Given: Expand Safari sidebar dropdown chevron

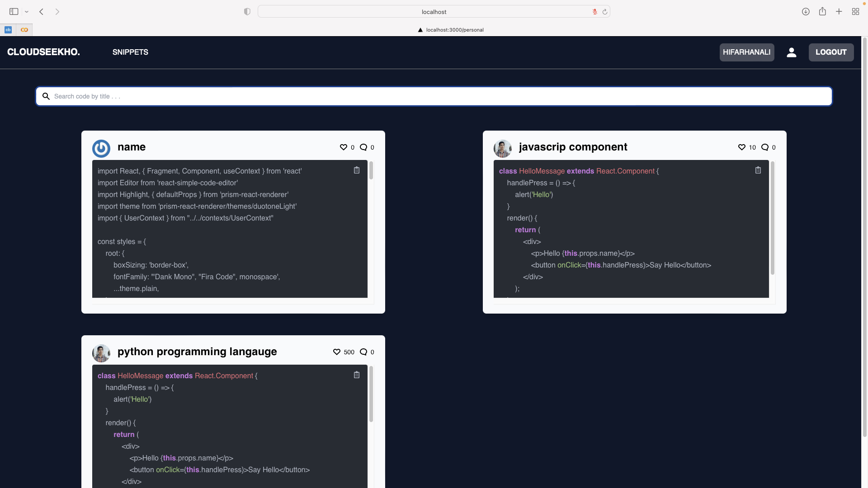Looking at the screenshot, I should (x=27, y=12).
